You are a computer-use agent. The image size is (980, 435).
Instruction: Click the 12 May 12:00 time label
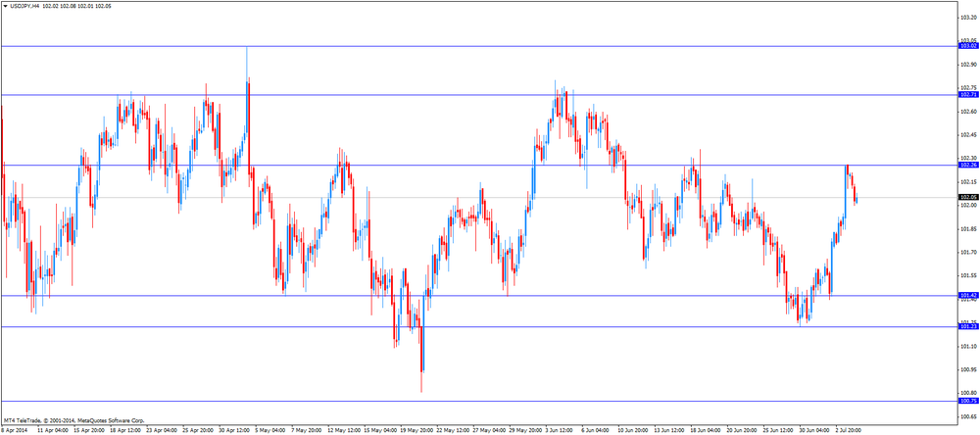(344, 431)
